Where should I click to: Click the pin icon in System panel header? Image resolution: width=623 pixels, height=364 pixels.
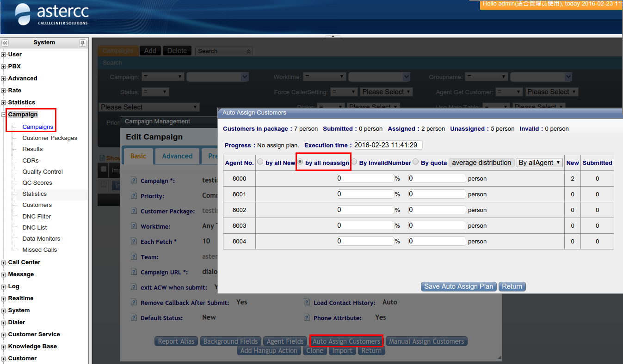[82, 43]
